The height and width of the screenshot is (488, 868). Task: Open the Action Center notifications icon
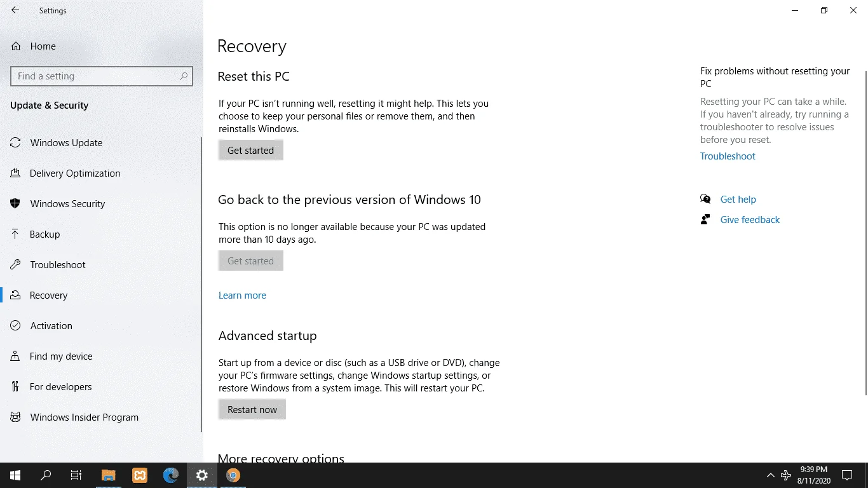pos(846,475)
